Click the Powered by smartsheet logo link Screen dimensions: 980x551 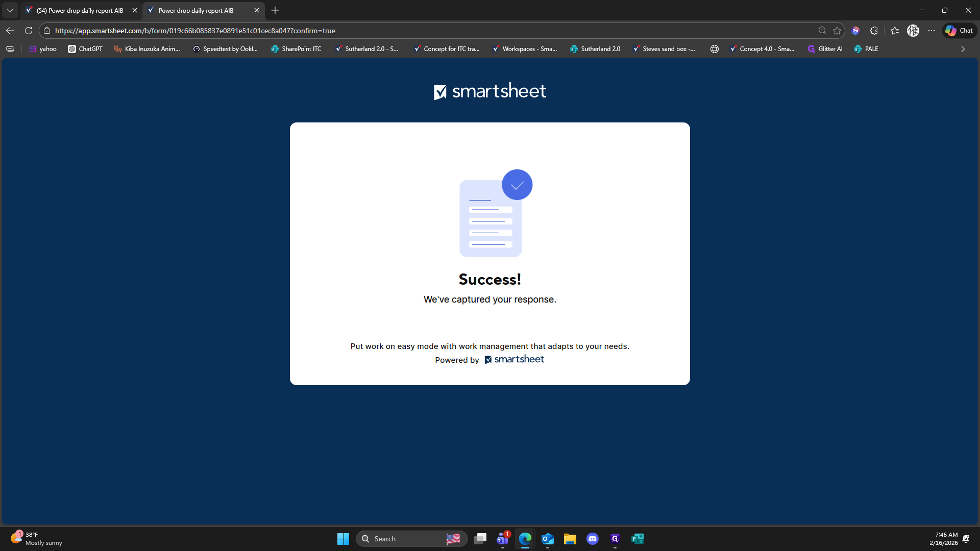pos(514,360)
